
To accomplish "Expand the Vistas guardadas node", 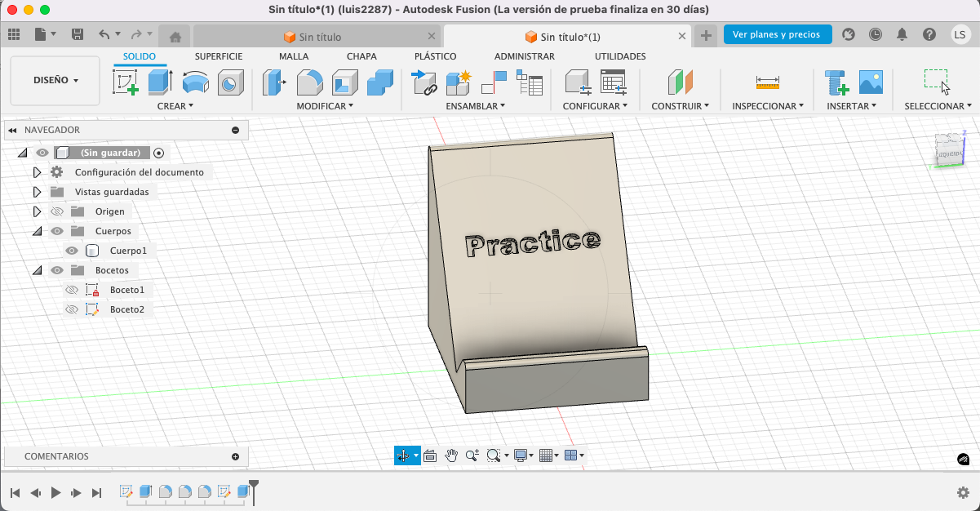I will [x=37, y=192].
